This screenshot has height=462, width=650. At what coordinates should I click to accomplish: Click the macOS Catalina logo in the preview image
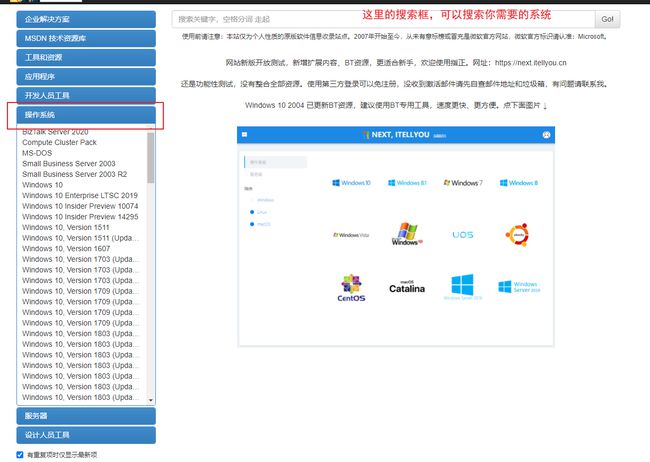(x=407, y=287)
